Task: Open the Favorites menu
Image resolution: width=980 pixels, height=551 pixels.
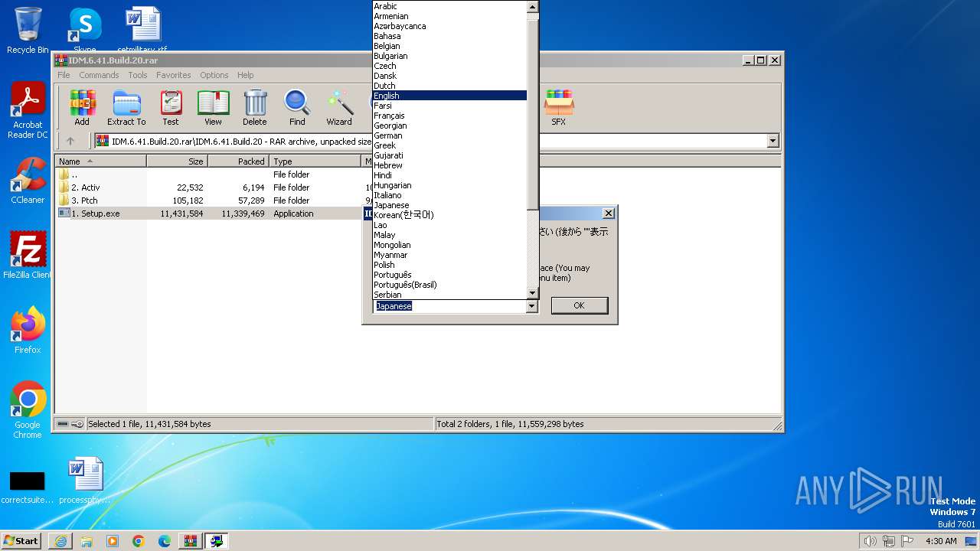Action: click(174, 75)
